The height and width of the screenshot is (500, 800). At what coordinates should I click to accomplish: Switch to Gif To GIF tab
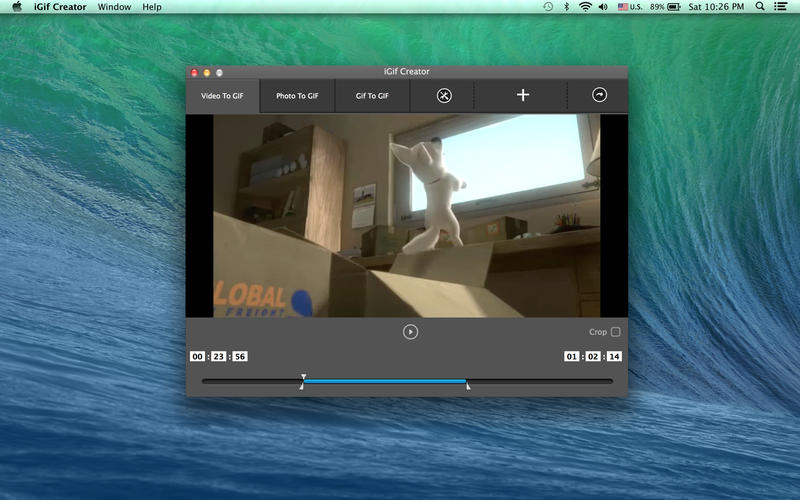coord(372,96)
